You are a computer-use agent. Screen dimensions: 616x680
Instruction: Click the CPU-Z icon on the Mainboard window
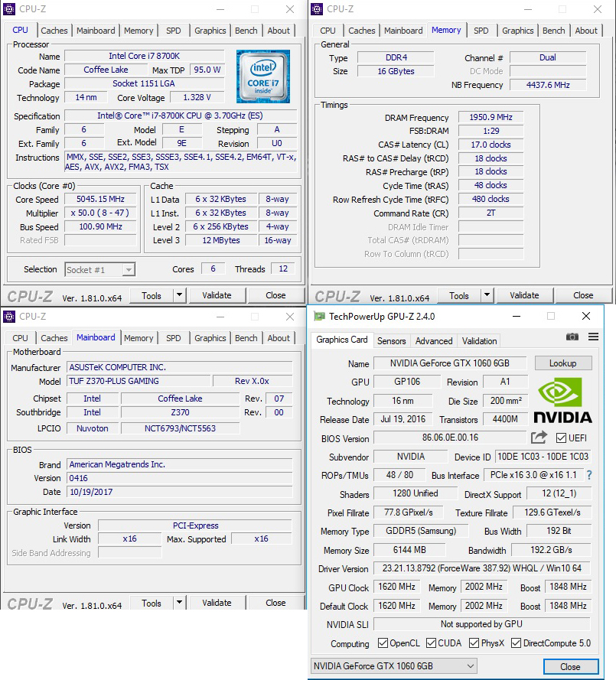9,316
